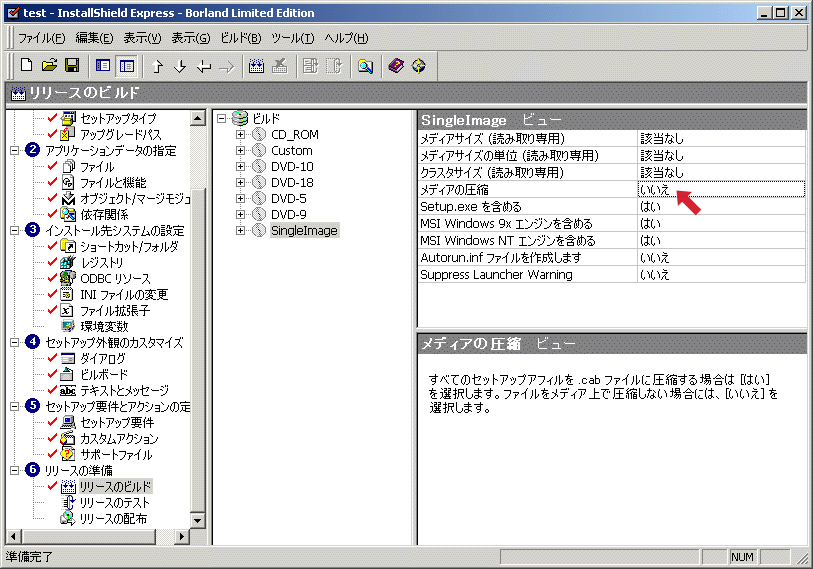The height and width of the screenshot is (569, 813).
Task: Click the Open project folder icon
Action: 49,66
